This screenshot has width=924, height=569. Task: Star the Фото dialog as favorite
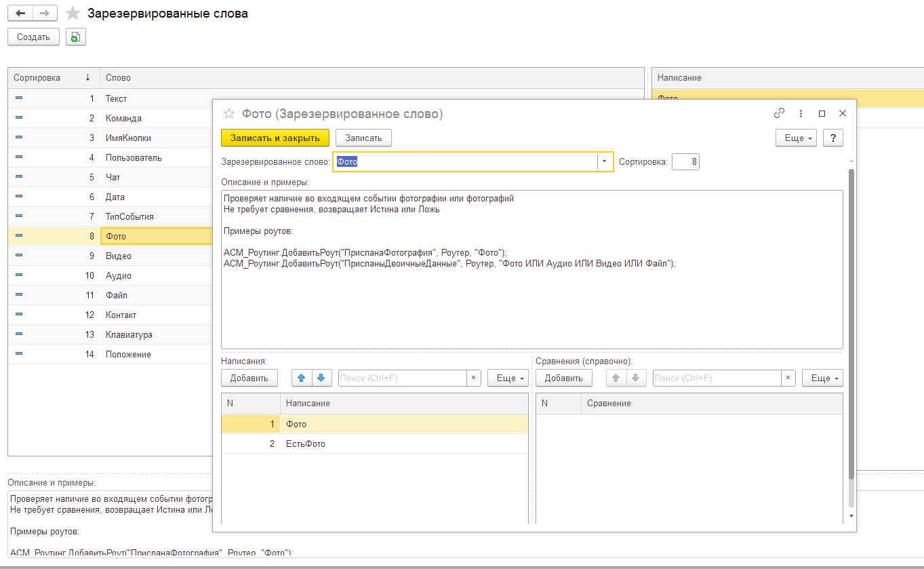(229, 114)
